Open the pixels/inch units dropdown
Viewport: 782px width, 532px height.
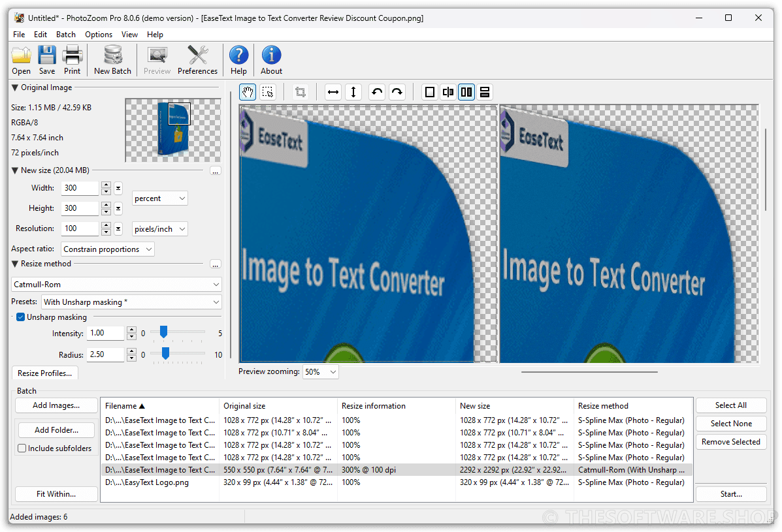[159, 229]
